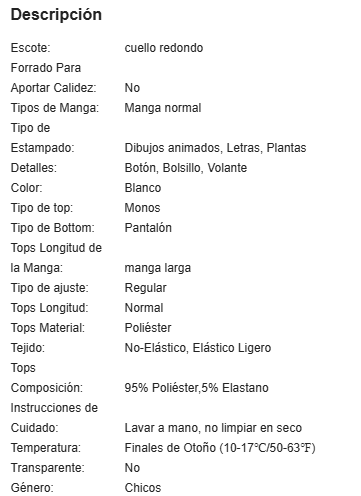Screen dimensions: 361x496
Task: Click the 'manga larga' value
Action: click(158, 268)
